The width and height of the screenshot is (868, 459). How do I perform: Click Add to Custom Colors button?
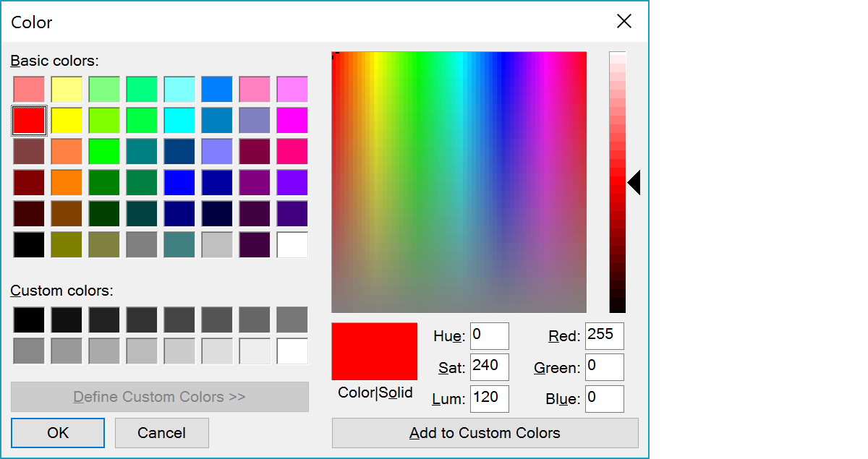tap(485, 433)
